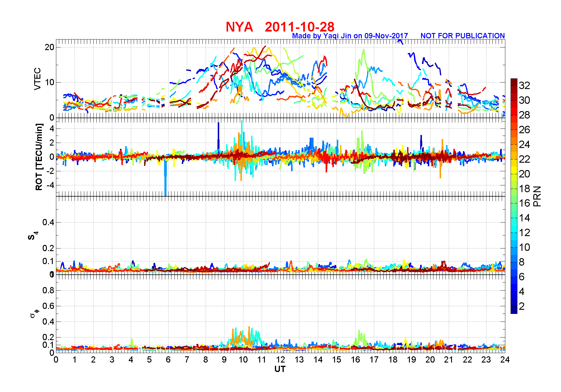Image resolution: width=561 pixels, height=392 pixels.
Task: Select colorbar tick label "2"
Action: [x=522, y=306]
